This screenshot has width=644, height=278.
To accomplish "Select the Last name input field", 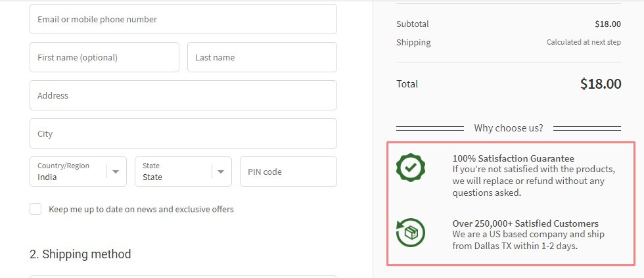I will click(262, 57).
